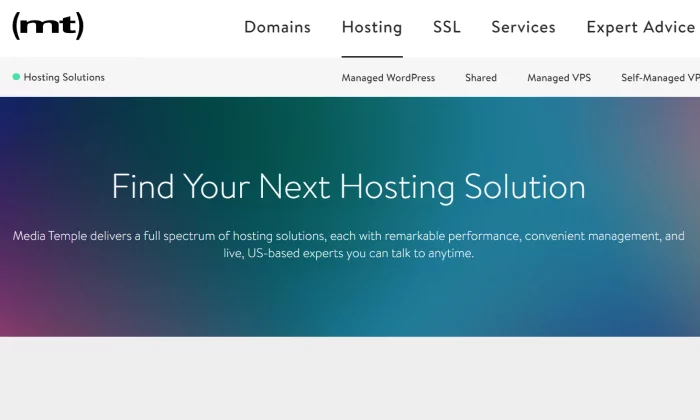The width and height of the screenshot is (700, 420).
Task: Click the Hosting Solutions label
Action: coord(64,77)
